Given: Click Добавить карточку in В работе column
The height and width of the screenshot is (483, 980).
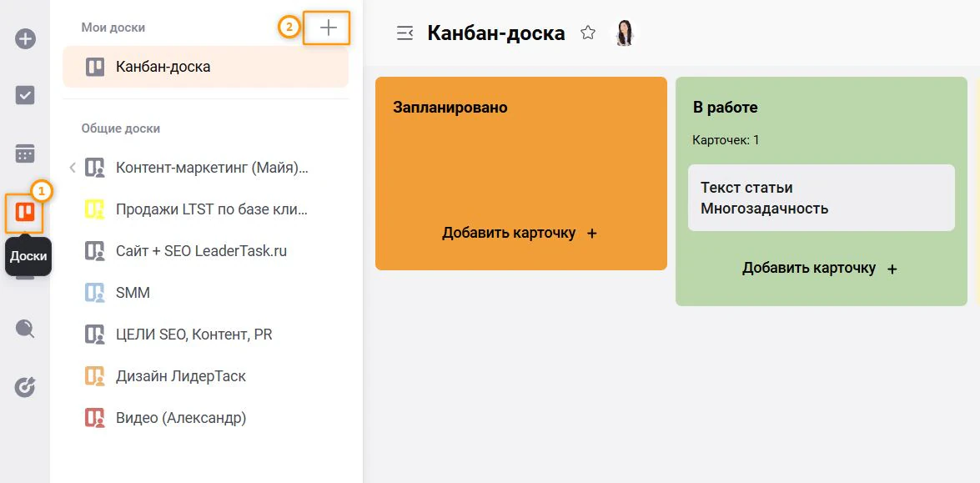Looking at the screenshot, I should [x=820, y=269].
